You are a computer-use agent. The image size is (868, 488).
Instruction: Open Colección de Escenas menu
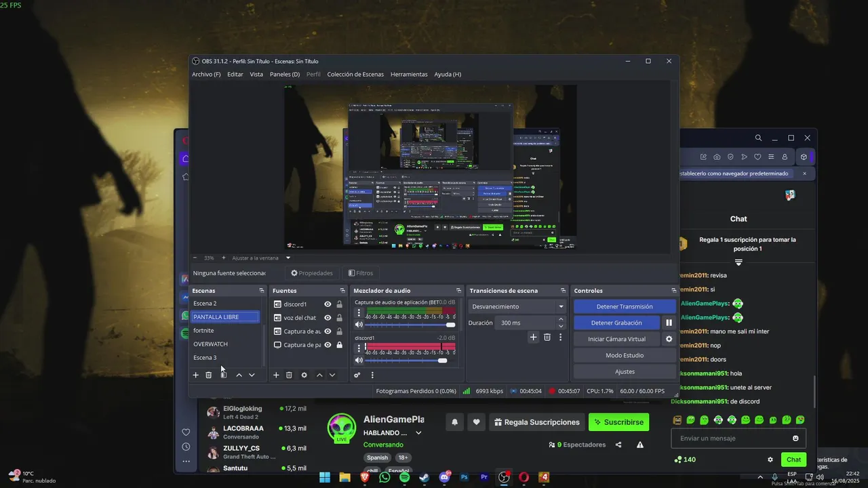(x=355, y=75)
